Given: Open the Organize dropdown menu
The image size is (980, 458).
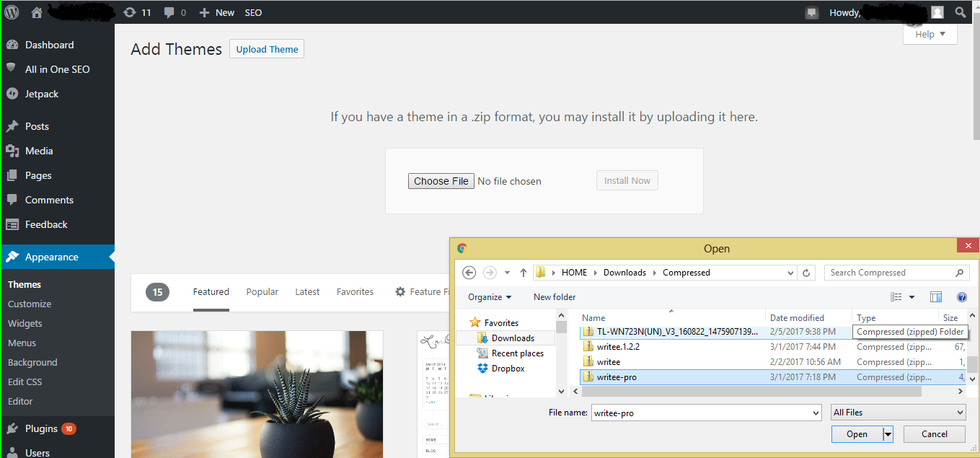Looking at the screenshot, I should 490,296.
